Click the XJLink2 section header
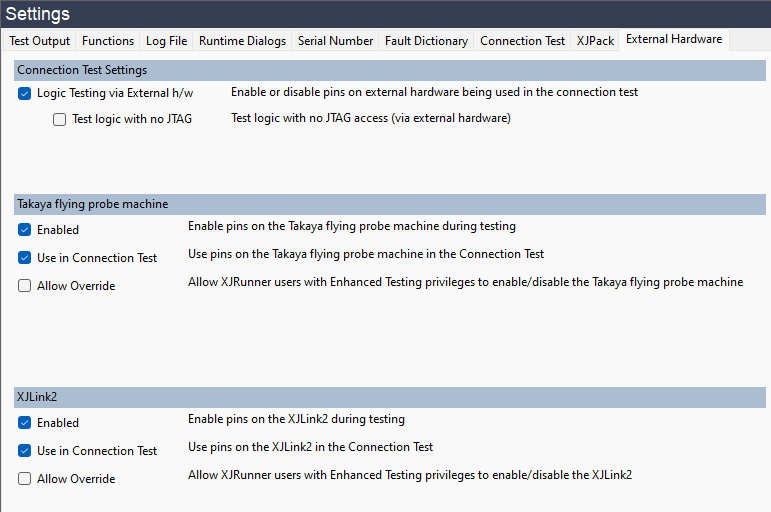Viewport: 771px width, 512px height. pos(39,397)
